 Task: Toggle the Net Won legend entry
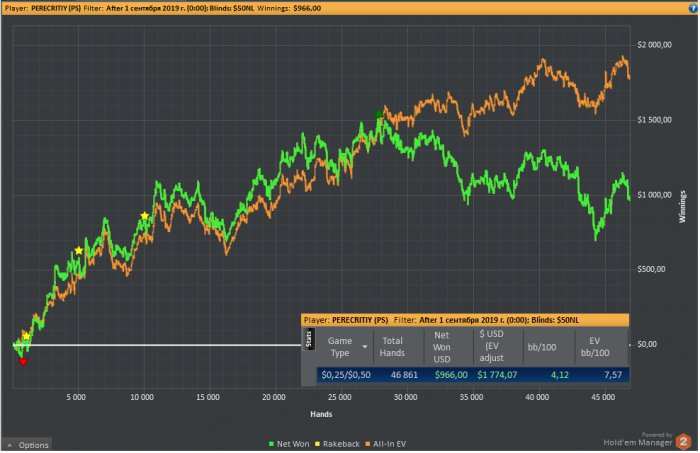tap(289, 444)
